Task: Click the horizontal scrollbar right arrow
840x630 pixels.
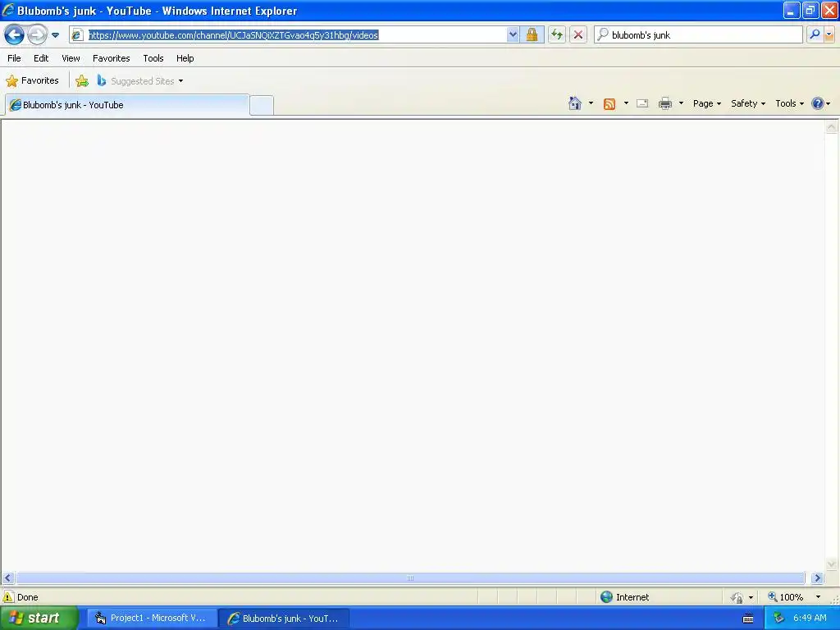Action: point(817,578)
